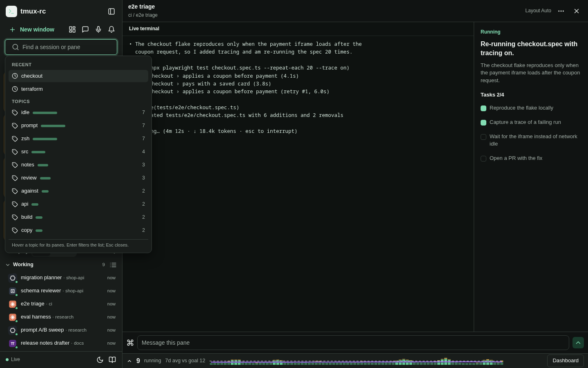588x368 pixels.
Task: Toggle 'Reproduce the flake locally' checkbox
Action: [x=483, y=108]
